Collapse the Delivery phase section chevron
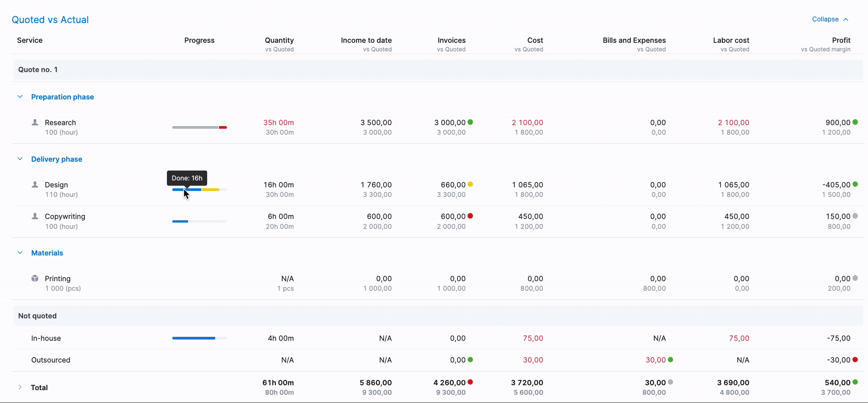868x403 pixels. (20, 159)
